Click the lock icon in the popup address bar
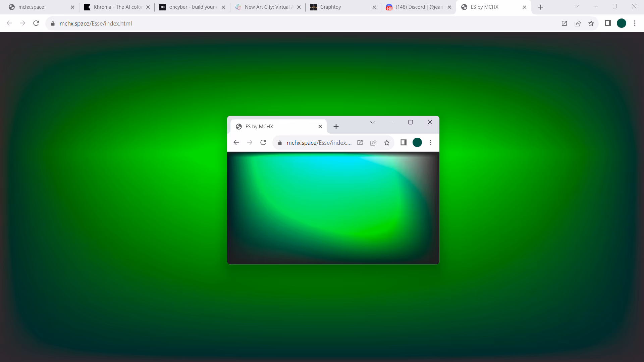Image resolution: width=644 pixels, height=362 pixels. 280,143
